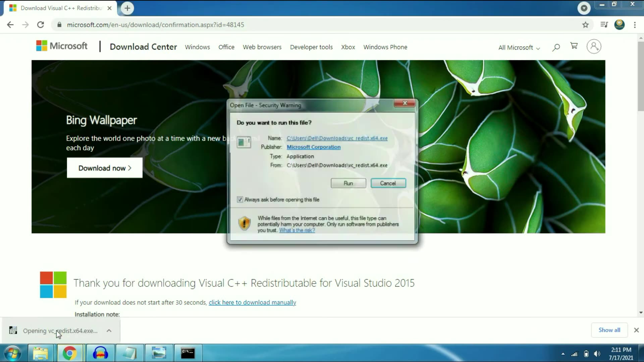644x362 pixels.
Task: Expand All Microsoft dropdown
Action: point(519,48)
